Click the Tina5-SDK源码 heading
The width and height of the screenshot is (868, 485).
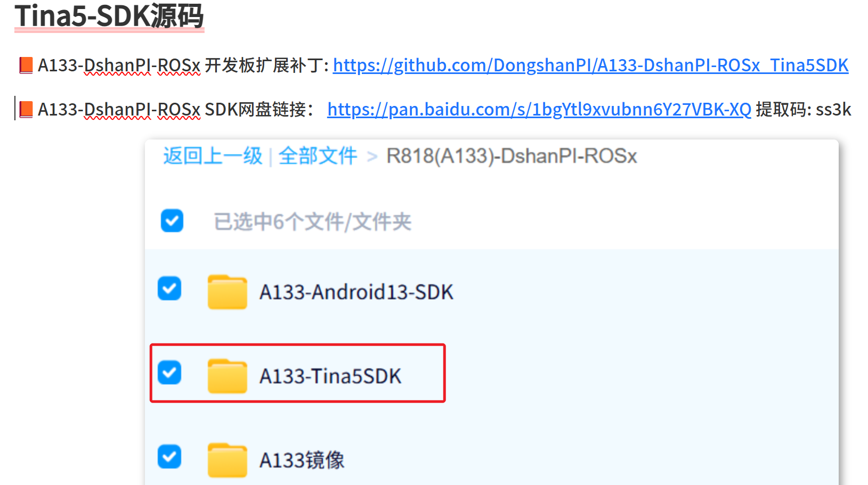[x=109, y=15]
